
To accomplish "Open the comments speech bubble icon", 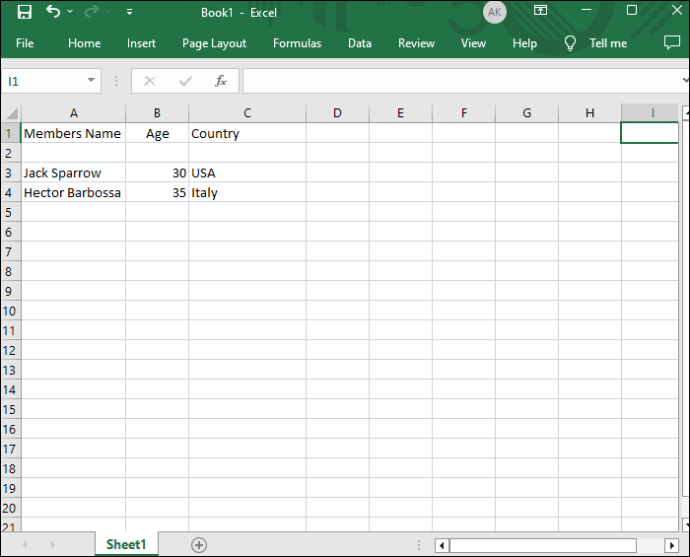I will [x=672, y=43].
